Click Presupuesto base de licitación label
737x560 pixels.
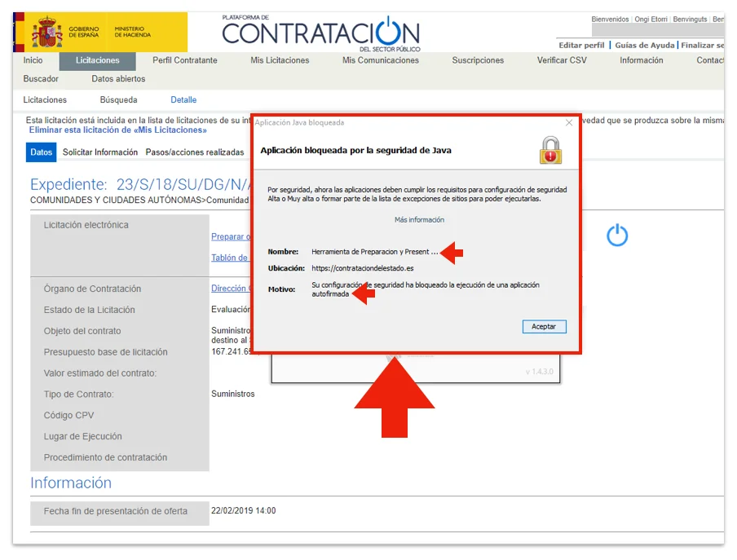(x=106, y=352)
